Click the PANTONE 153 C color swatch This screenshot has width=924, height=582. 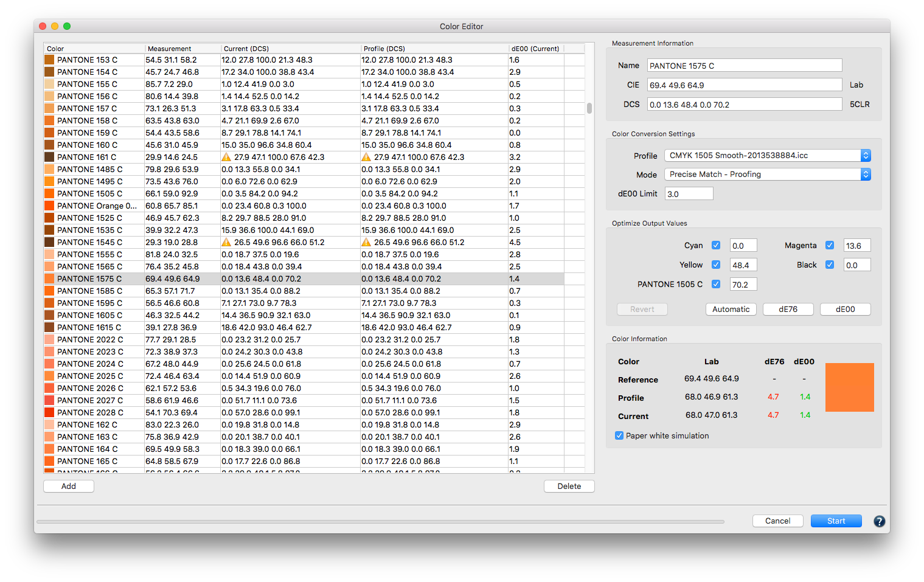point(49,60)
